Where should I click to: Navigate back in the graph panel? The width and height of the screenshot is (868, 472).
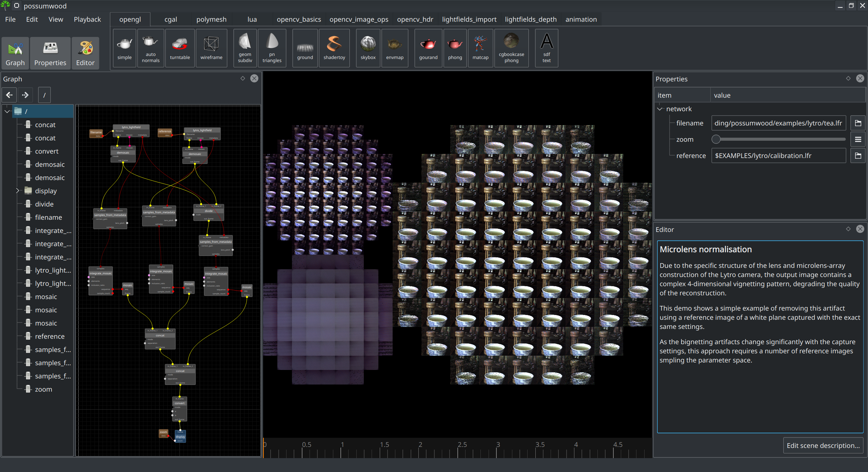9,95
